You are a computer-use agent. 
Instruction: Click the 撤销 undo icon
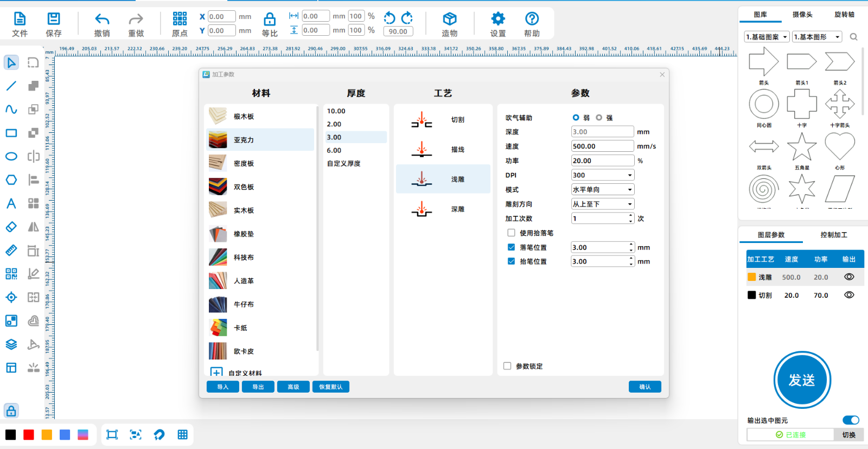(x=102, y=20)
